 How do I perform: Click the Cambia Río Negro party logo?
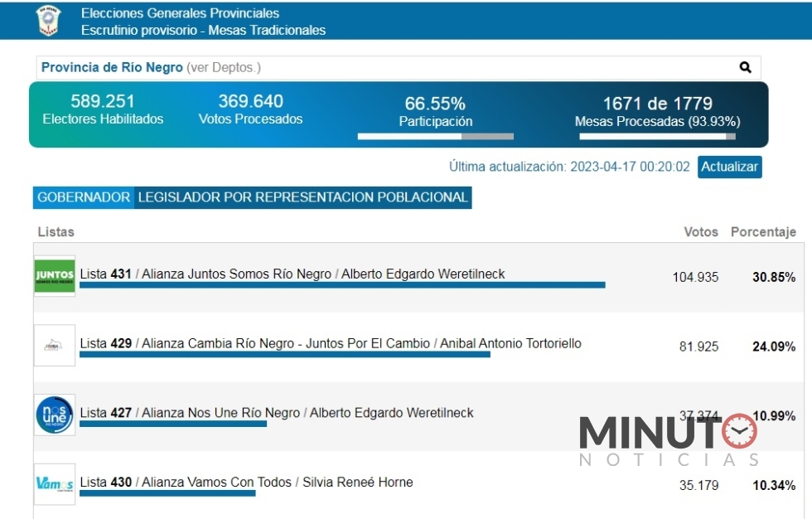[55, 346]
